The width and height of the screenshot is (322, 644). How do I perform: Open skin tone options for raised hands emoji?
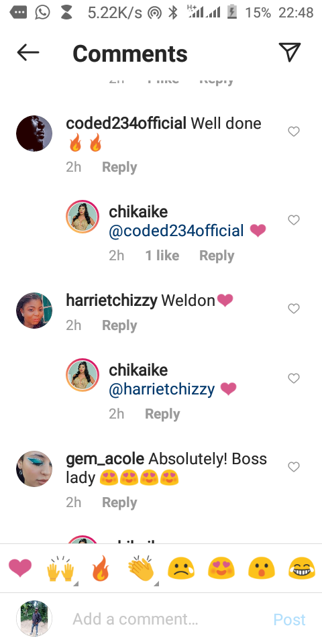61,569
